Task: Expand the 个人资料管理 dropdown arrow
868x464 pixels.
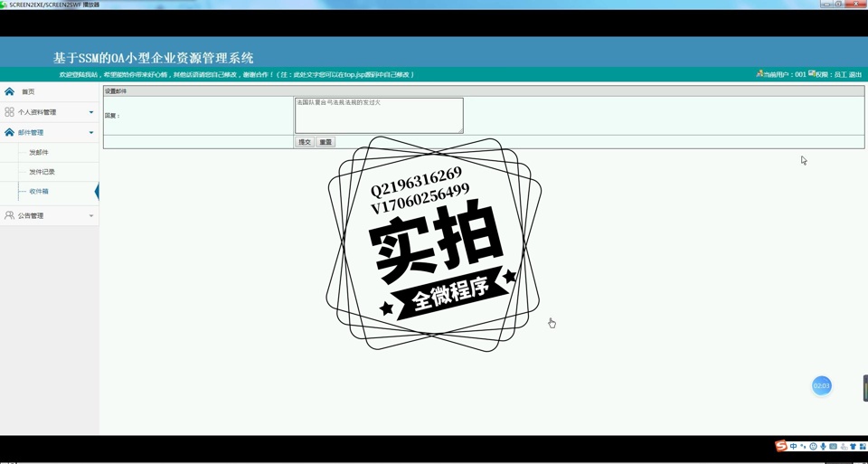Action: [90, 112]
